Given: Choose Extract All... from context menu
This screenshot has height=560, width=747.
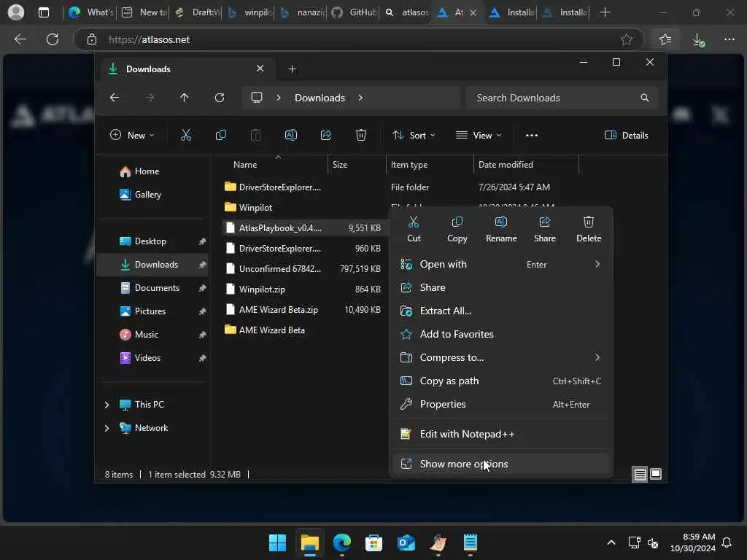Looking at the screenshot, I should [500, 311].
